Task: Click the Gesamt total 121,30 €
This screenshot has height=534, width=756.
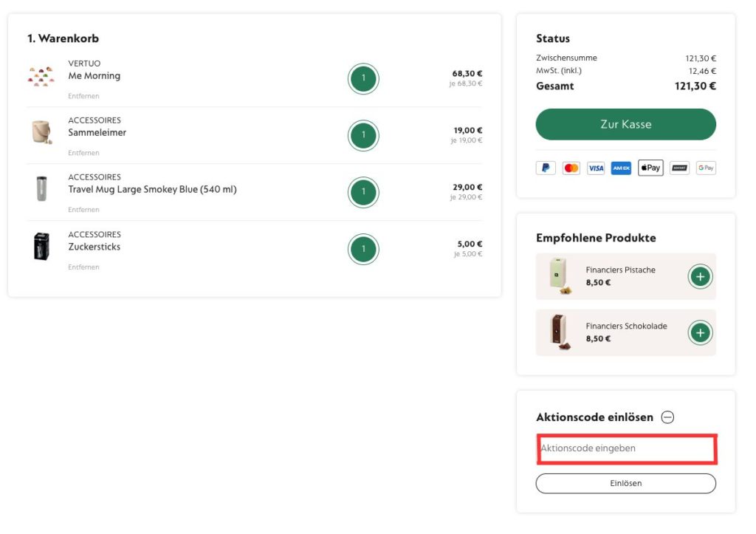Action: (x=695, y=86)
